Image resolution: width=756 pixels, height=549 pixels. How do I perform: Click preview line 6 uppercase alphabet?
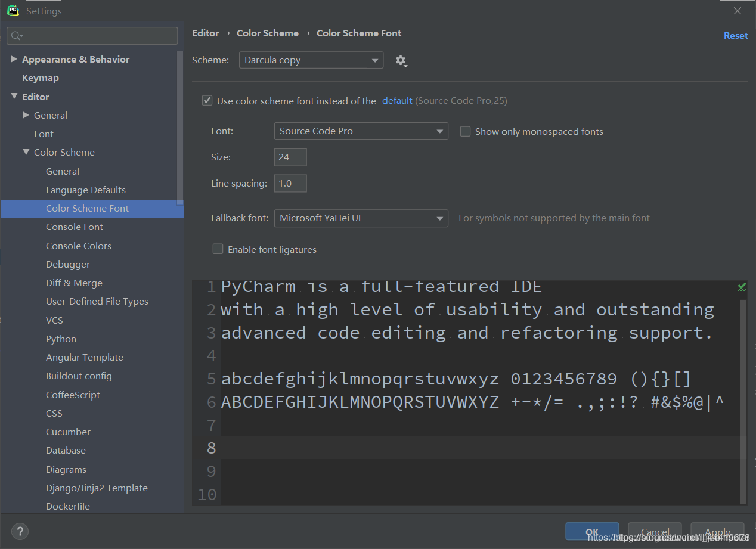point(360,402)
